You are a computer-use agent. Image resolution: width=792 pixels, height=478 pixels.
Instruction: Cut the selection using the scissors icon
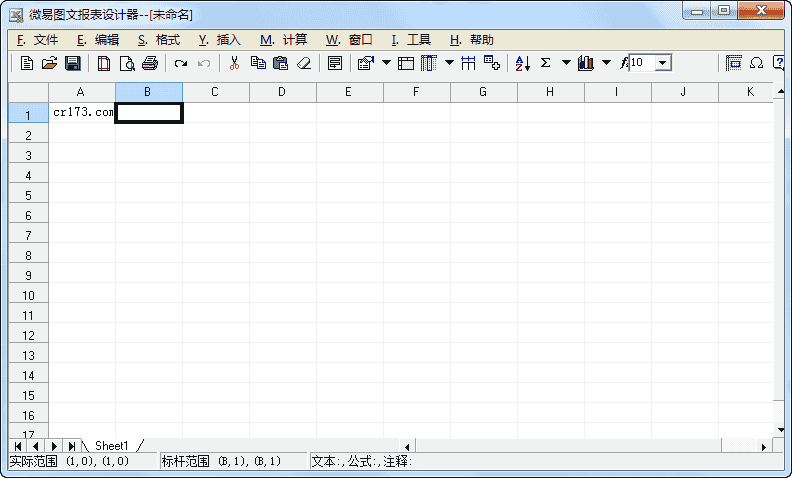coord(234,63)
